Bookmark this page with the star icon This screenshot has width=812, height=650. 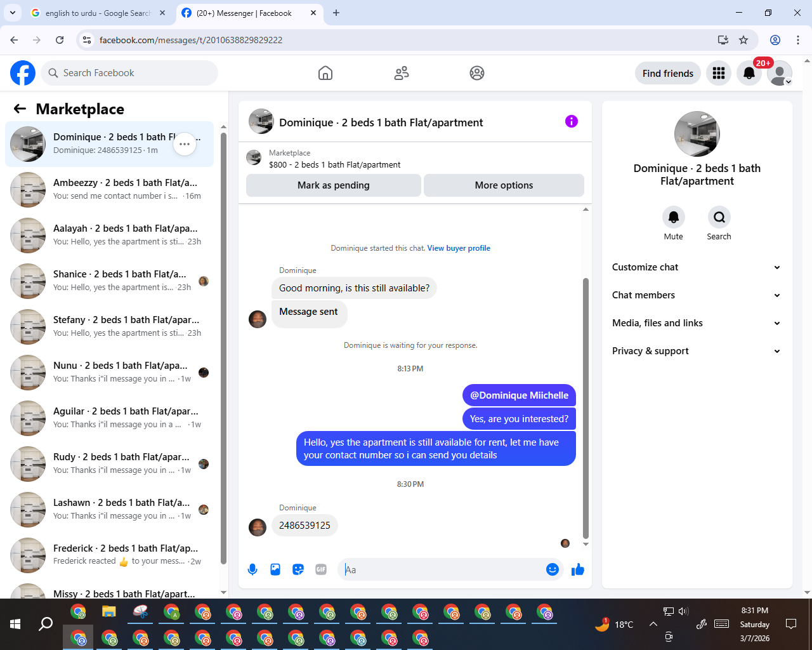pos(743,40)
